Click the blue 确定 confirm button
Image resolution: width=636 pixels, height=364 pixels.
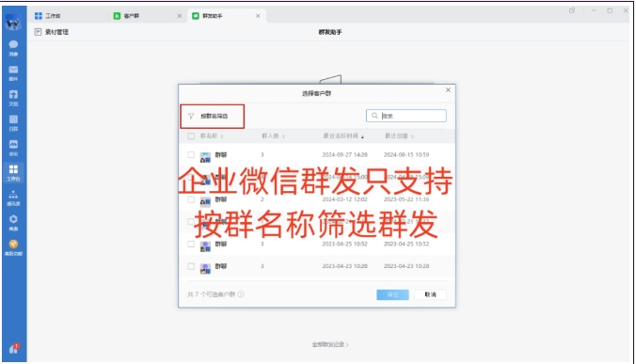(392, 294)
